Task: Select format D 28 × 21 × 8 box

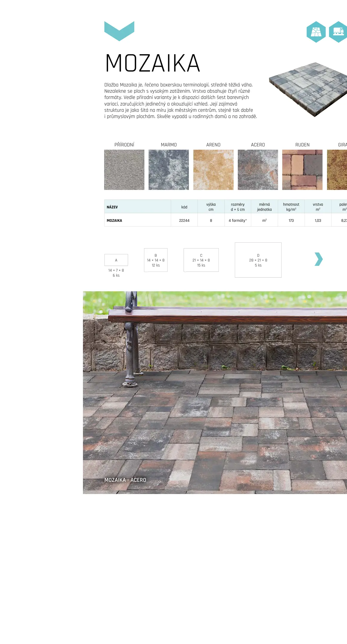Action: [x=258, y=260]
